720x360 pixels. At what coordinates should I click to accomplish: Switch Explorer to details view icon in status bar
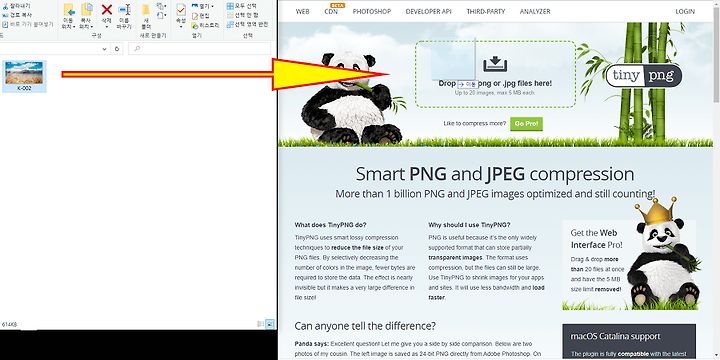click(261, 324)
